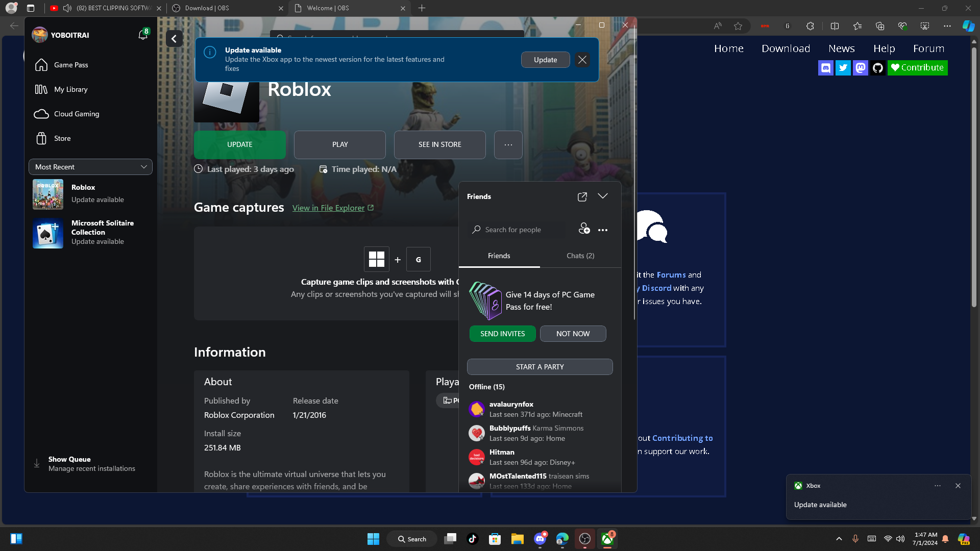Click the add friend icon

pyautogui.click(x=584, y=229)
